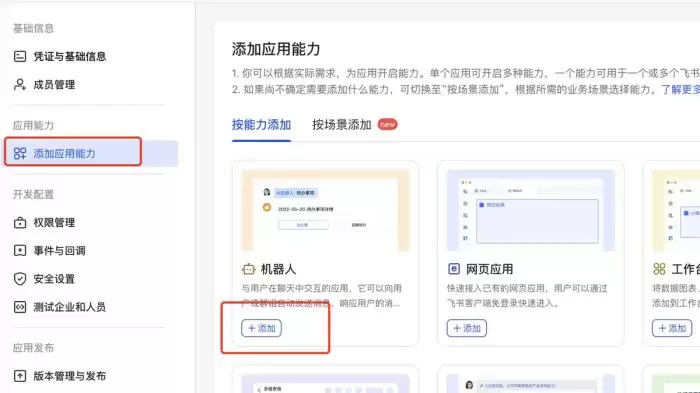This screenshot has height=393, width=700.
Task: Click the 测试企业和人员 code icon
Action: pos(20,307)
